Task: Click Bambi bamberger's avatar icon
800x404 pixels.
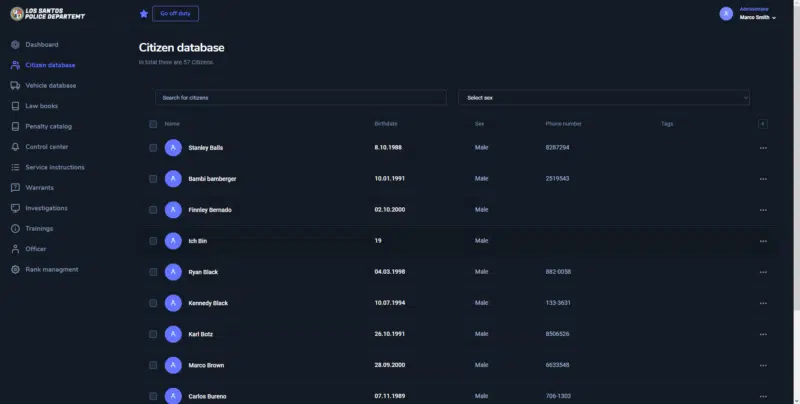Action: coord(173,179)
